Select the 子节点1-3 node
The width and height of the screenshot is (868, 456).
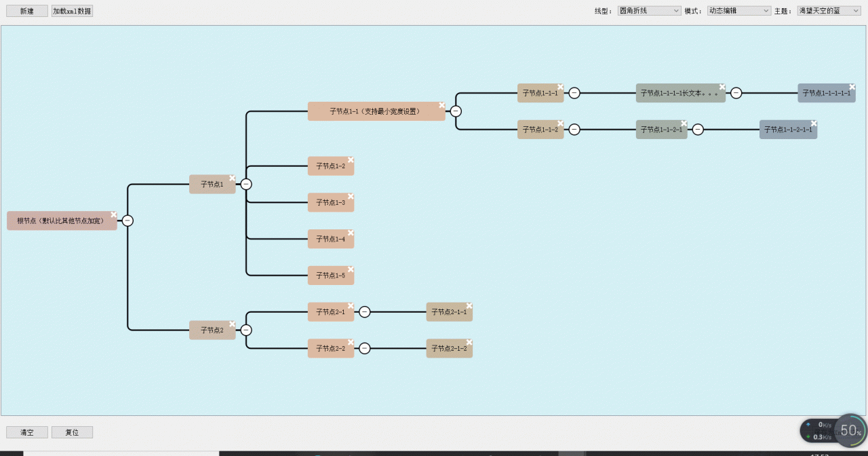coord(331,202)
